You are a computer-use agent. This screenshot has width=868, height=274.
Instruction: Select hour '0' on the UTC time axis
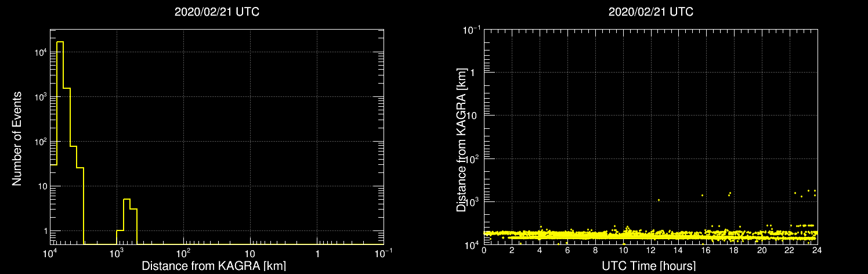[484, 251]
